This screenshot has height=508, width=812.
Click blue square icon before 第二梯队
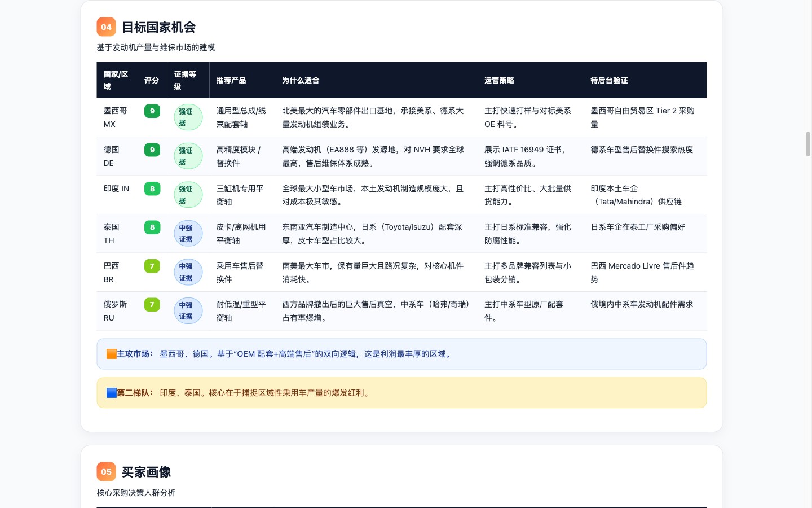pyautogui.click(x=111, y=393)
